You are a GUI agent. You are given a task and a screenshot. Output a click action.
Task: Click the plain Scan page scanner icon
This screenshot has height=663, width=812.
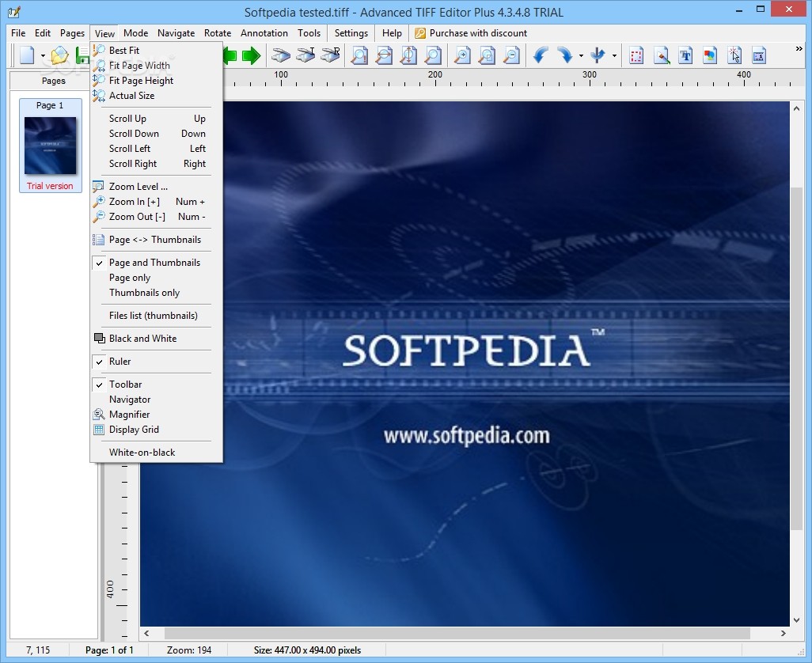point(281,55)
